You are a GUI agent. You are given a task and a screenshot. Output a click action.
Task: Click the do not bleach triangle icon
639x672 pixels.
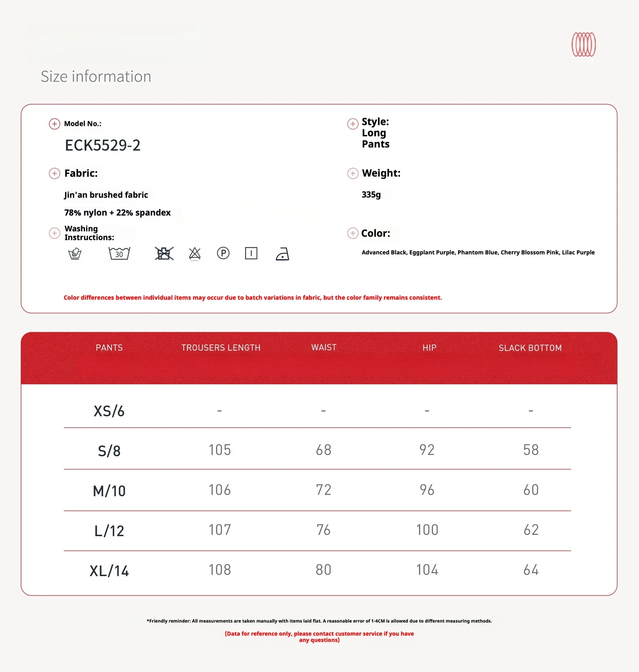click(x=195, y=253)
